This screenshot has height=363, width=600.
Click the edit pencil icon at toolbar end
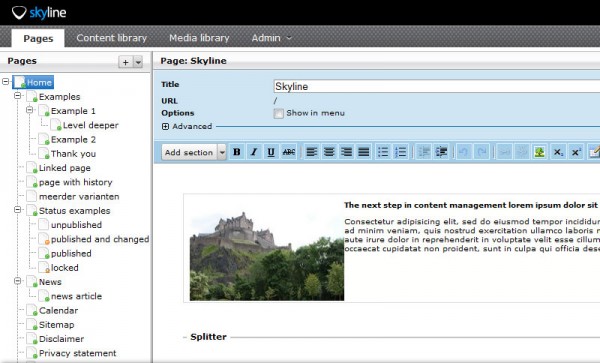point(593,152)
